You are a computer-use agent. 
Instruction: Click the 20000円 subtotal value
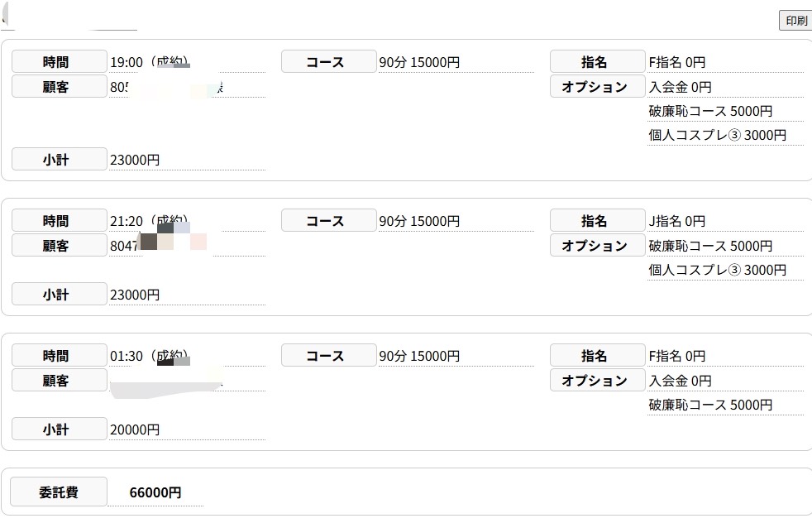(x=135, y=430)
